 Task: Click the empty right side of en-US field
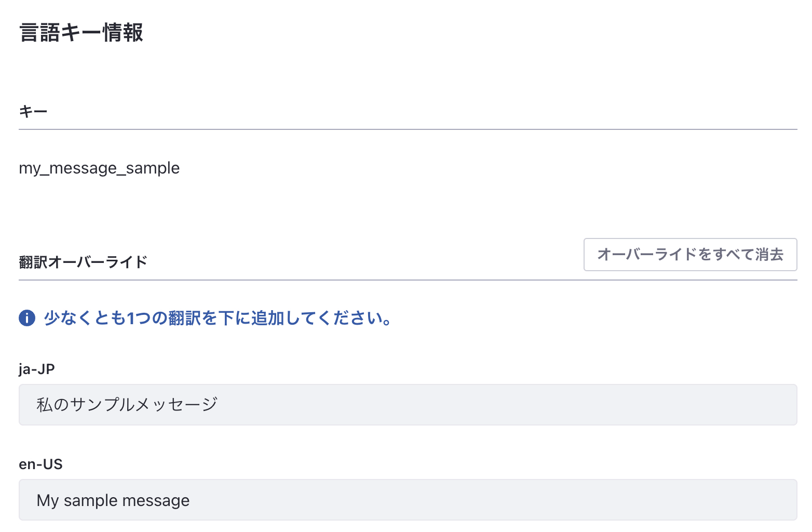(623, 500)
